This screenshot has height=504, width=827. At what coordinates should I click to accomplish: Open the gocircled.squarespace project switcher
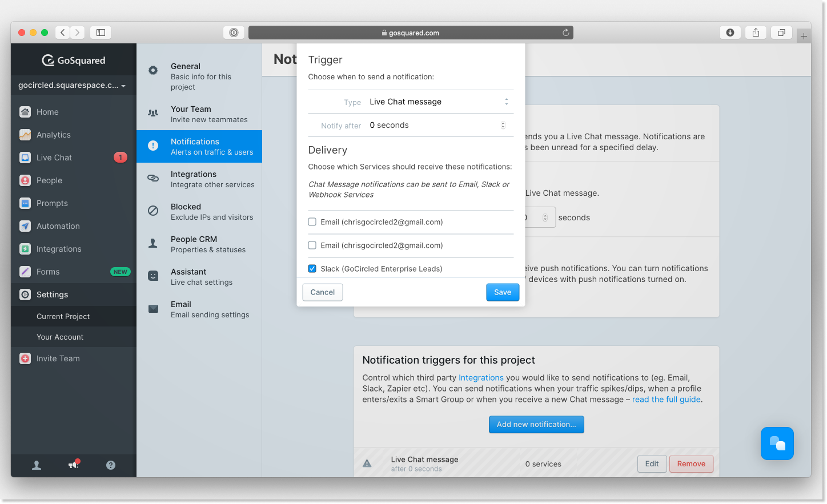73,85
